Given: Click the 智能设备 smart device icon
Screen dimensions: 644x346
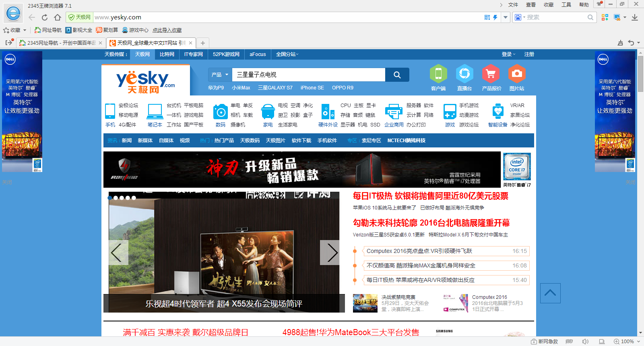Looking at the screenshot, I should click(498, 111).
